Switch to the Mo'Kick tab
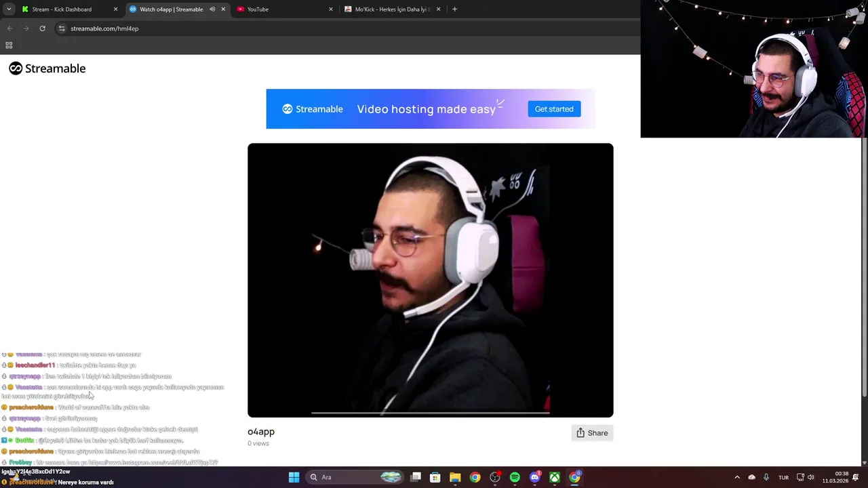 (x=392, y=9)
